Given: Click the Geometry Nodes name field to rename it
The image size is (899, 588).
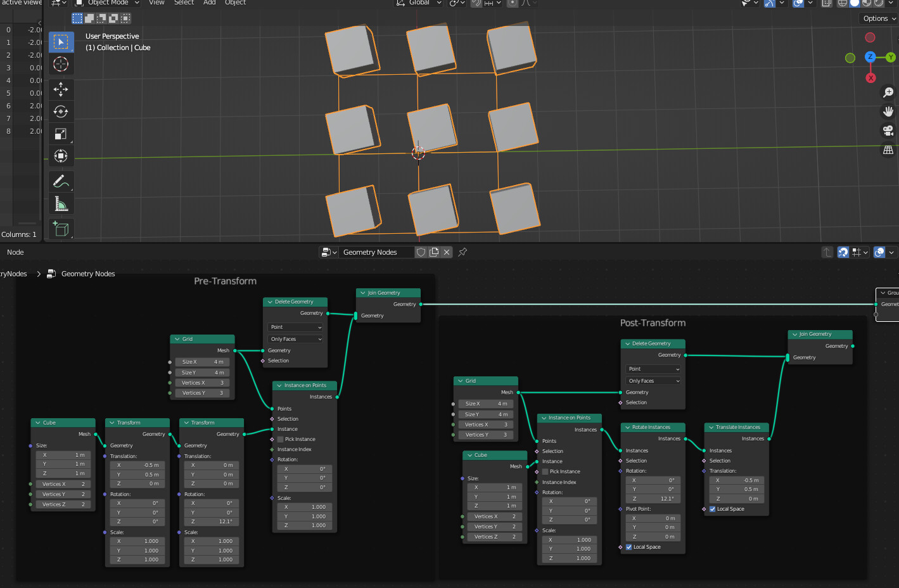Looking at the screenshot, I should (376, 252).
